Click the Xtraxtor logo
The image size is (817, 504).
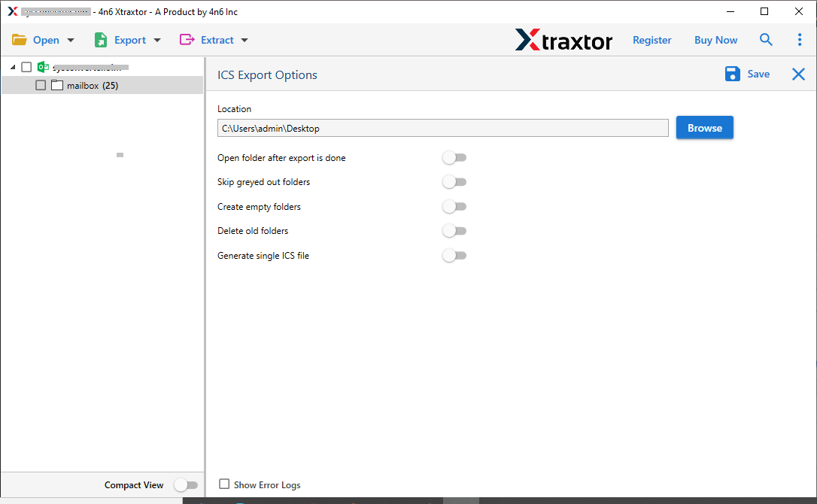pos(563,40)
